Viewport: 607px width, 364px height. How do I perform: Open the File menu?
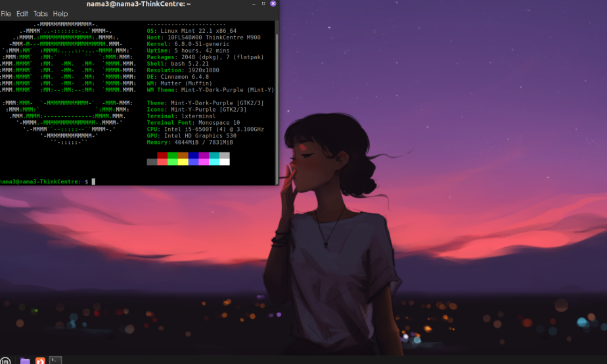(x=6, y=14)
